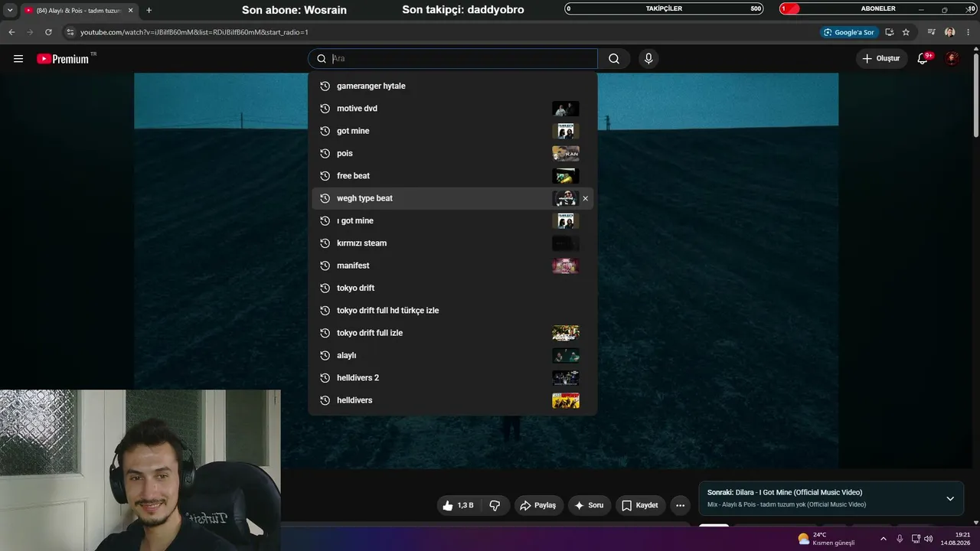The height and width of the screenshot is (551, 980).
Task: Click the taskbar microphone icon
Action: 900,539
